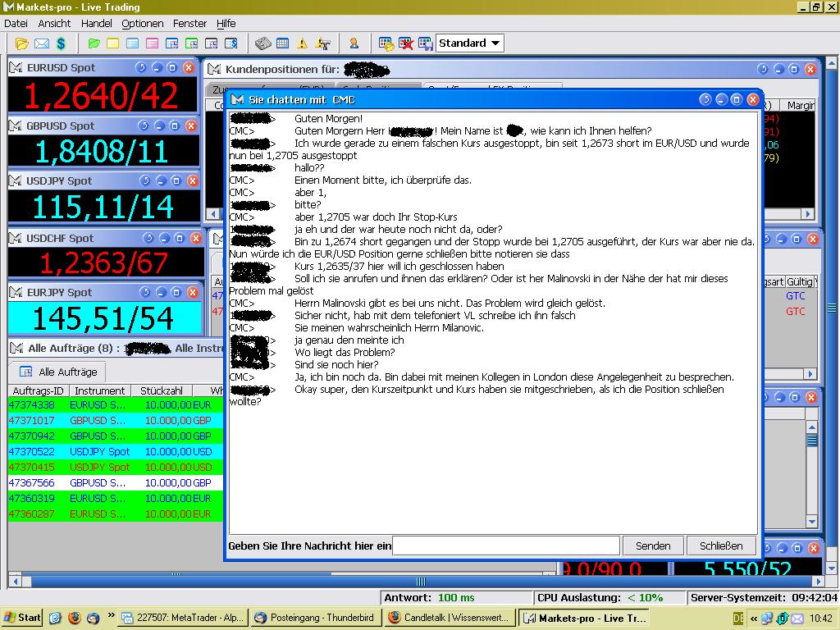Click the calendar grid toolbar icon
Image resolution: width=840 pixels, height=630 pixels.
pos(282,43)
